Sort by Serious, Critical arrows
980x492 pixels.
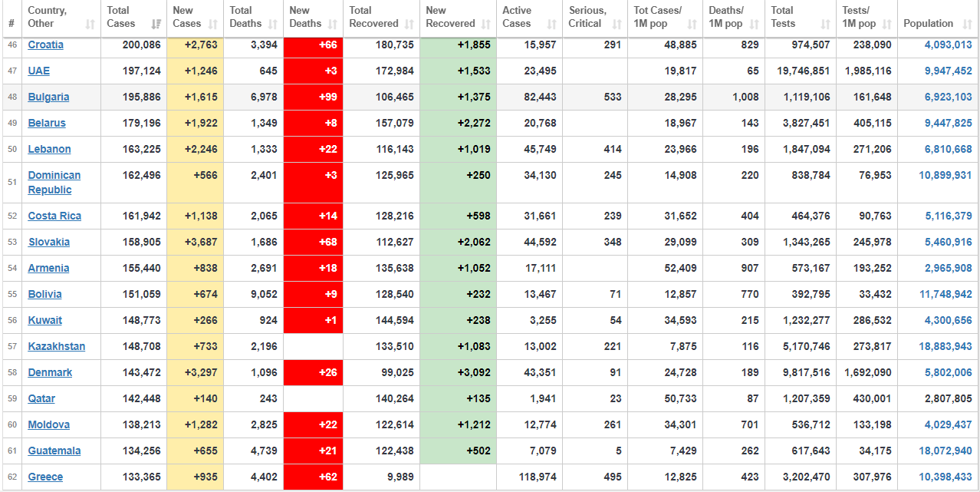click(617, 25)
